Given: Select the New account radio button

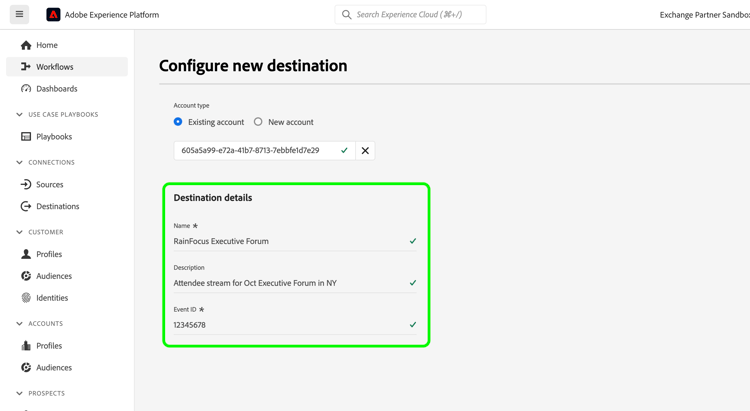Looking at the screenshot, I should click(258, 122).
